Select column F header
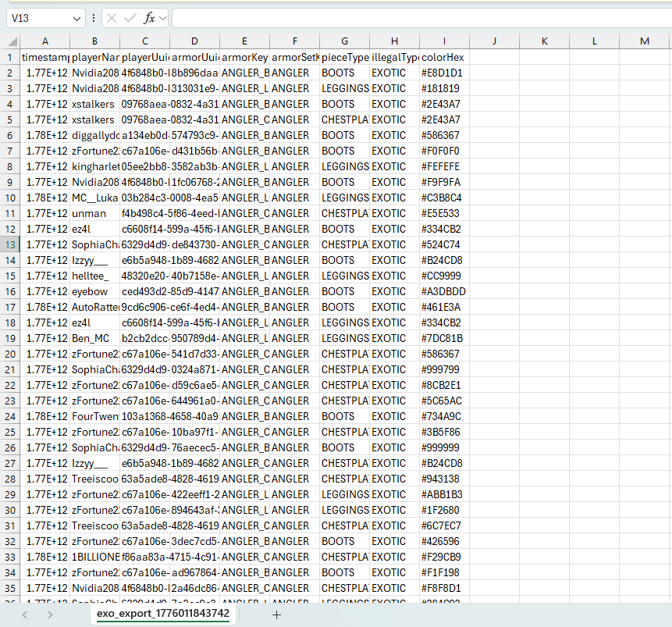The image size is (672, 627). tap(294, 41)
